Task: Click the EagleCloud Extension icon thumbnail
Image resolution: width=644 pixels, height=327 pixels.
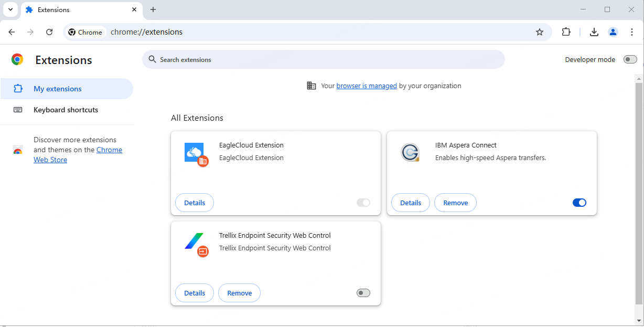Action: 195,153
